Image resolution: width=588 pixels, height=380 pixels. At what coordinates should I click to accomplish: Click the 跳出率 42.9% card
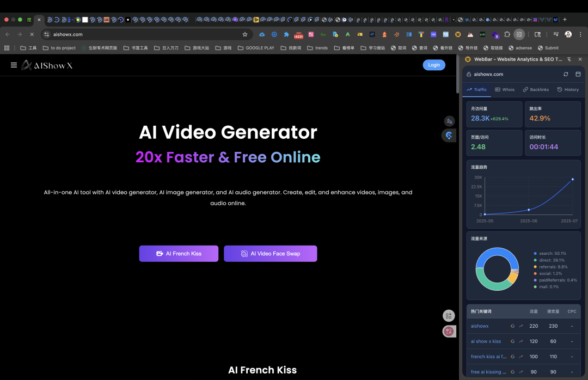tap(553, 114)
